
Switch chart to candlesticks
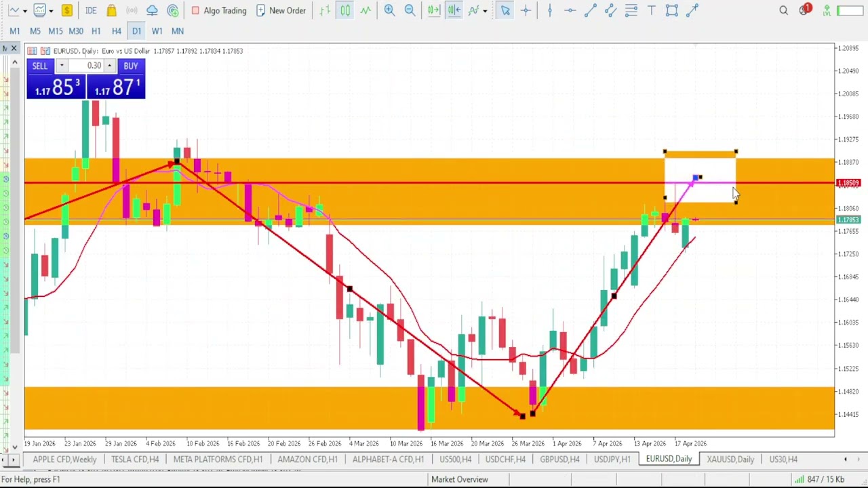point(345,10)
